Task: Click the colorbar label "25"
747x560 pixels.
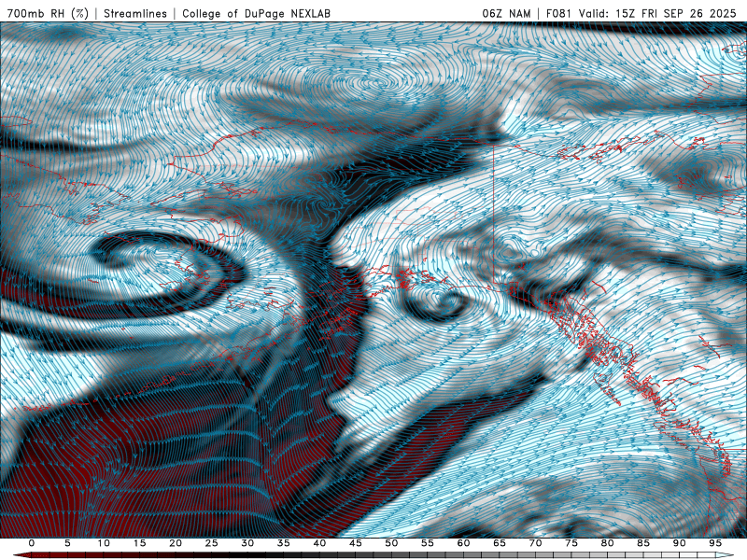Action: [212, 543]
